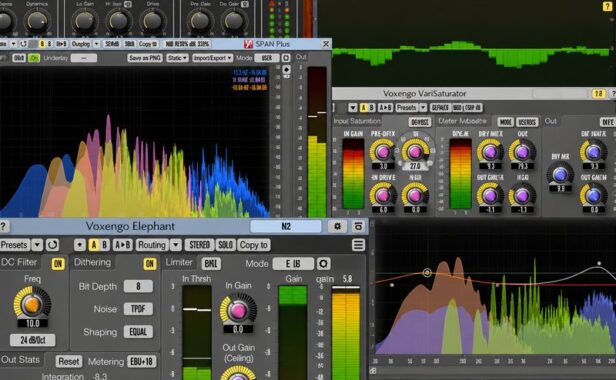Click the Dynamics knob in top plugin
This screenshot has width=616, height=380.
point(37,20)
